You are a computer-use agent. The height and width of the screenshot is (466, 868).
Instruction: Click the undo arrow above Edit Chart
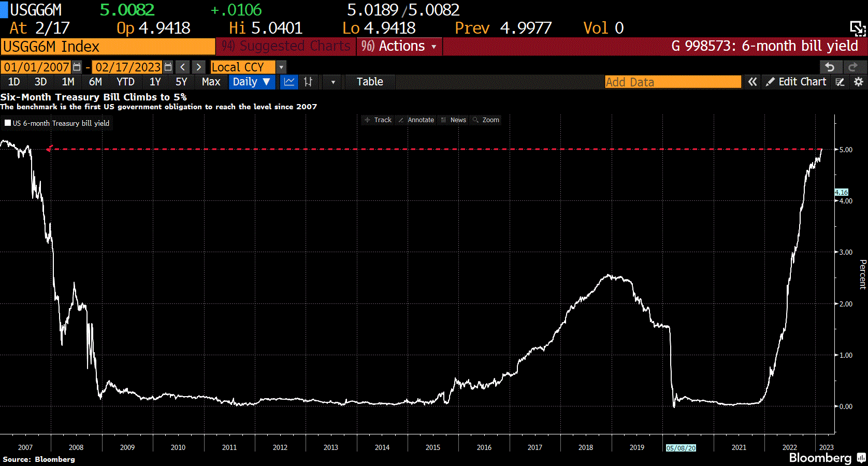click(830, 67)
